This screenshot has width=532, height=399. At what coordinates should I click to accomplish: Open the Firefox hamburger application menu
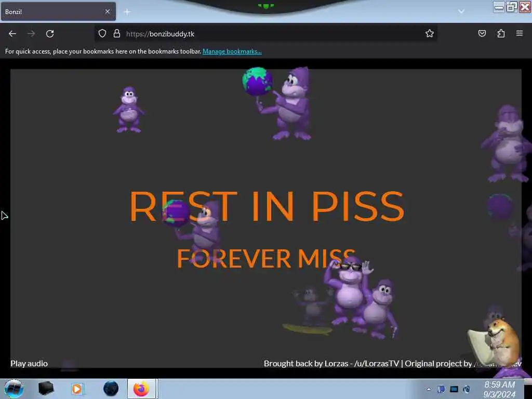520,33
